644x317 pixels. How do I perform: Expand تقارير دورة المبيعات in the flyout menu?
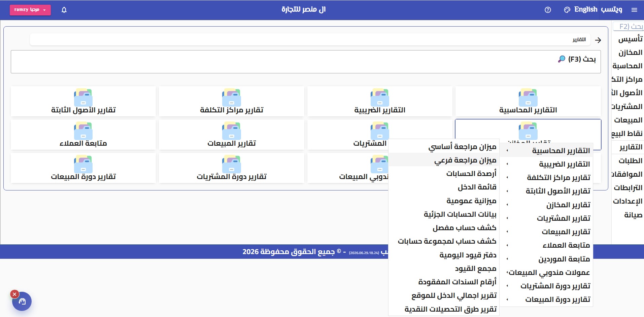point(546,300)
